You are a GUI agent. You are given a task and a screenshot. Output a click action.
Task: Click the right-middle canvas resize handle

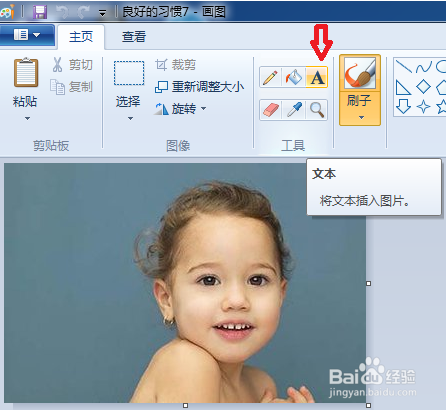pyautogui.click(x=368, y=283)
